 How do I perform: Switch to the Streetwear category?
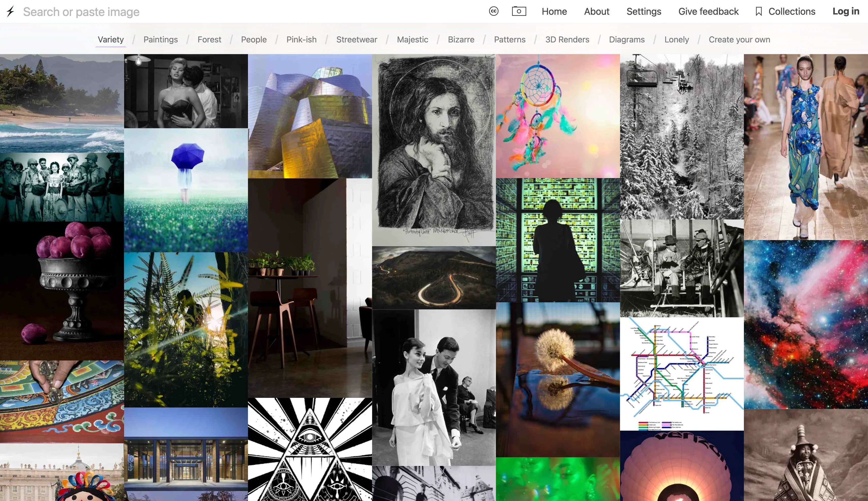point(357,40)
